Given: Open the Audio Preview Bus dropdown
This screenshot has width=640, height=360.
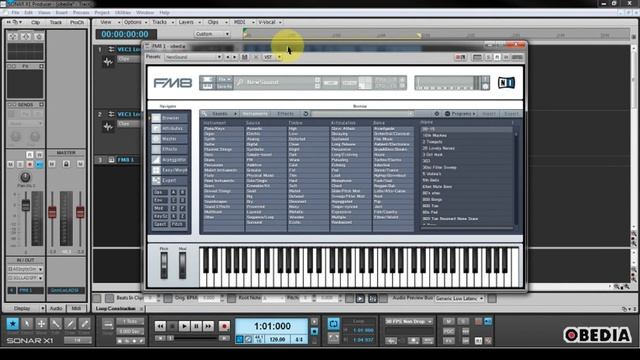Looking at the screenshot, I should 460,299.
